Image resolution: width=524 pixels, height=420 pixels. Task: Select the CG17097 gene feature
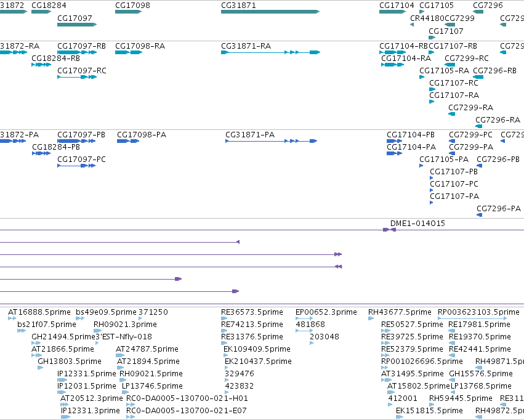pyautogui.click(x=77, y=25)
